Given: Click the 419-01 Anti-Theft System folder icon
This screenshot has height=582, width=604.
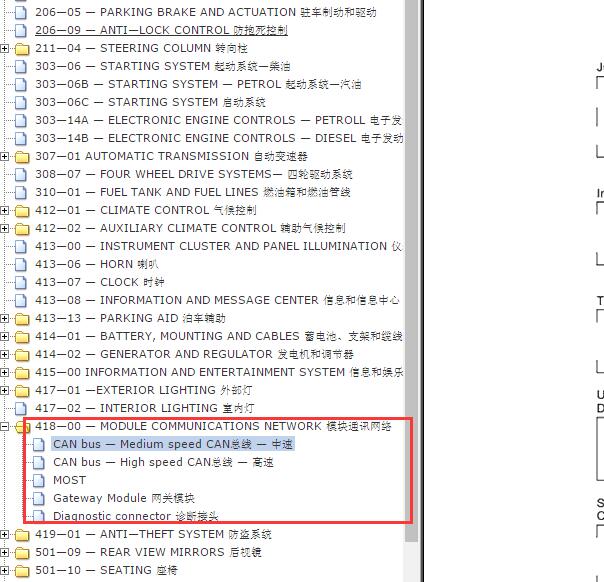Looking at the screenshot, I should (x=22, y=535).
